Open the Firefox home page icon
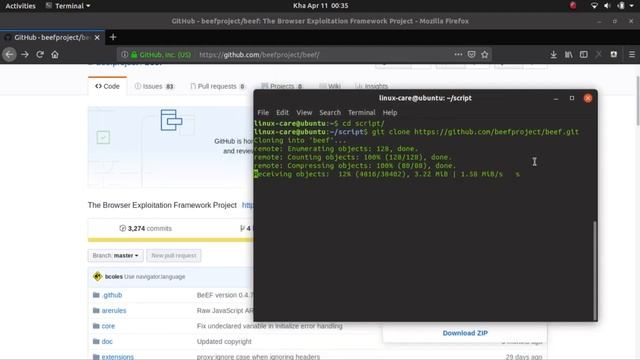Viewport: 640px width, 360px height. coord(55,54)
